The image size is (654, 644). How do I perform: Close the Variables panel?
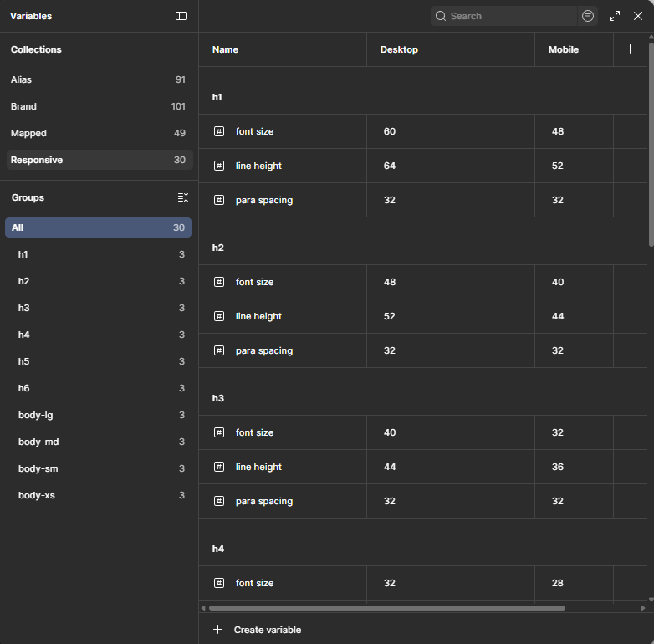(x=638, y=16)
